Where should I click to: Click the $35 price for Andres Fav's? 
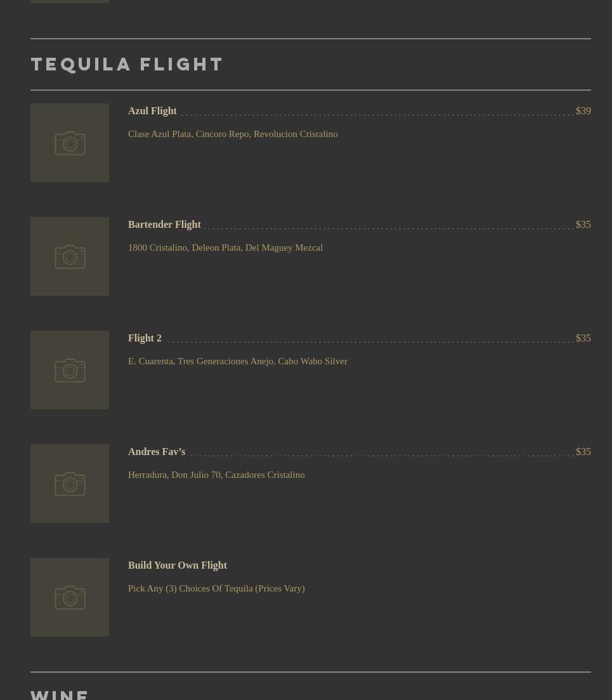coord(583,452)
